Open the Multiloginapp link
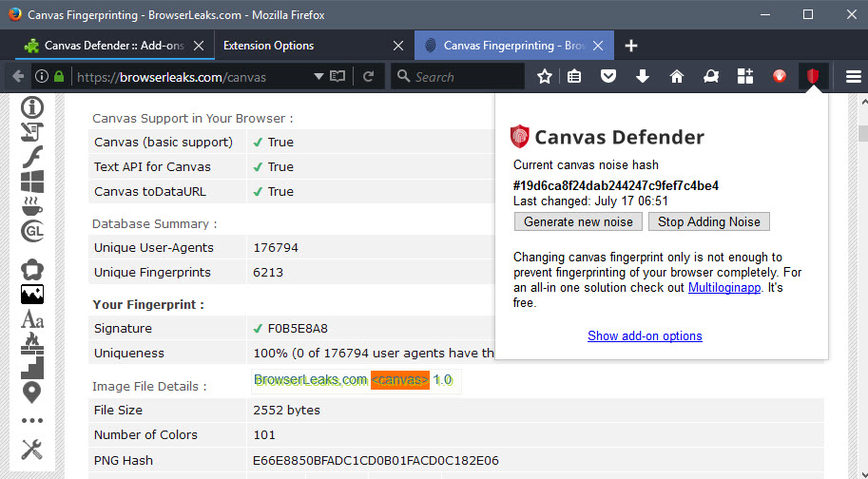Image resolution: width=868 pixels, height=479 pixels. pos(724,288)
